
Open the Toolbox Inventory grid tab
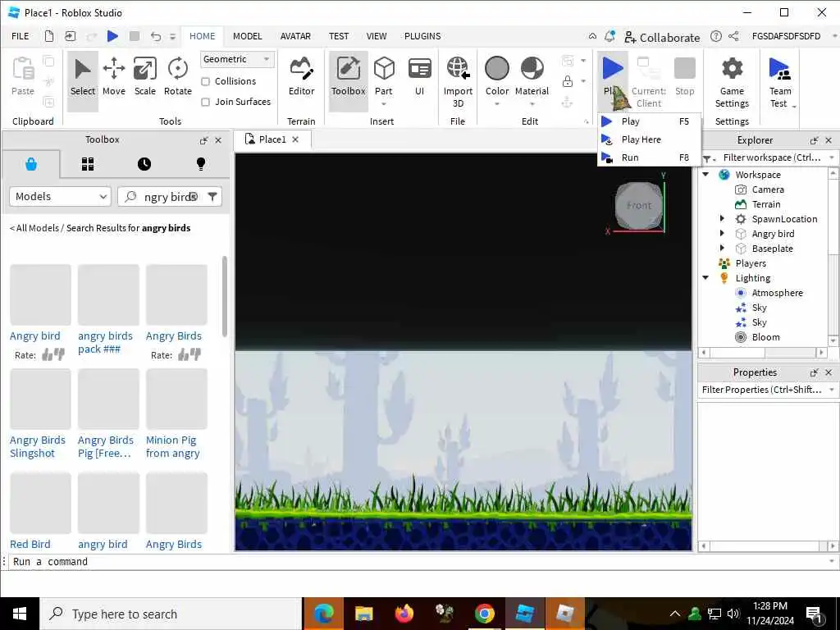88,164
